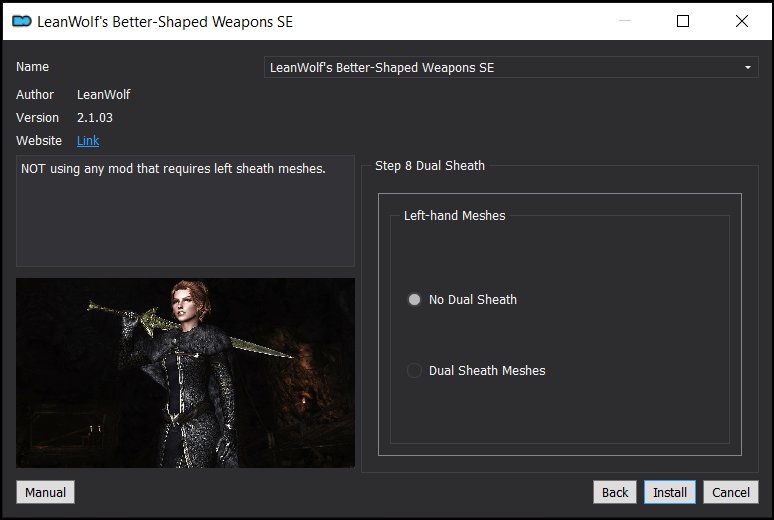Click the Install button
Image resolution: width=774 pixels, height=520 pixels.
(x=670, y=492)
